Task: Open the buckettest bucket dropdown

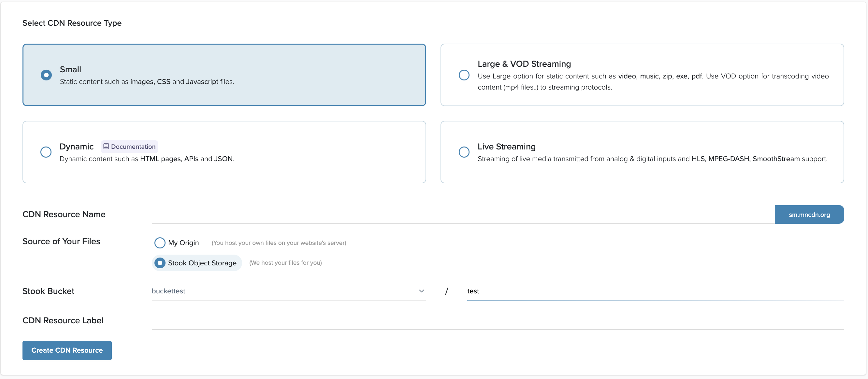Action: coord(283,291)
